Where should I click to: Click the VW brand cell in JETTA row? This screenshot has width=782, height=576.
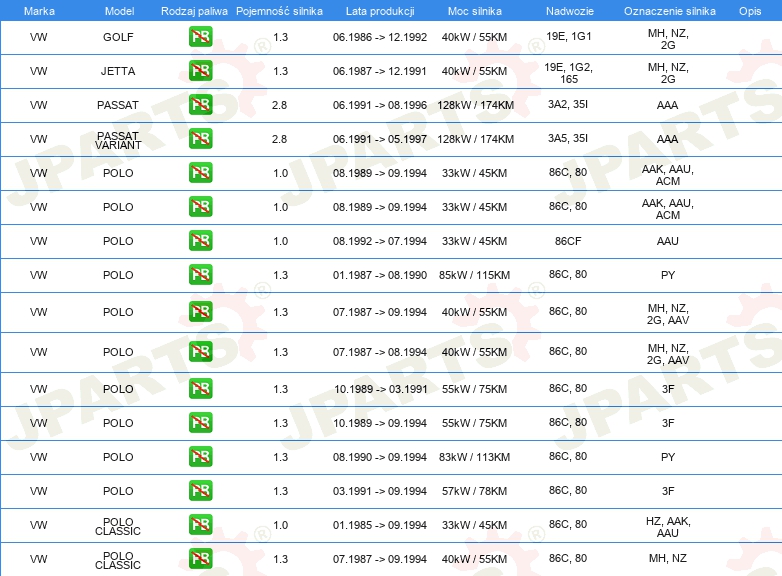tap(38, 71)
